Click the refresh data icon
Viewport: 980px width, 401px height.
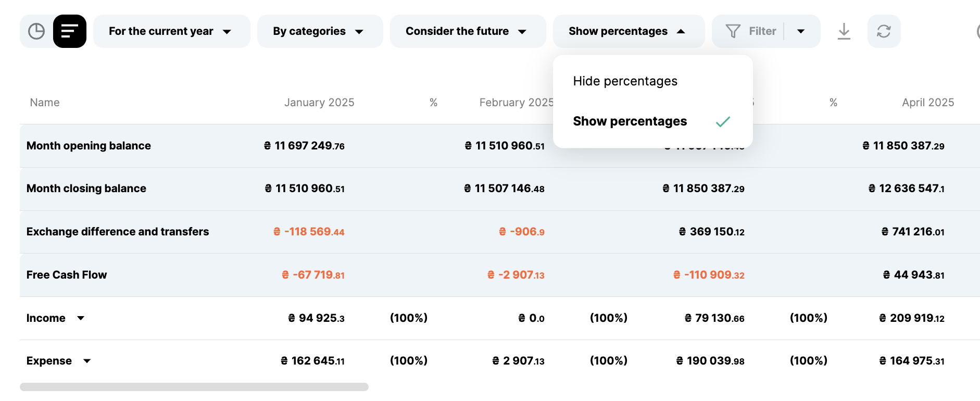pyautogui.click(x=884, y=31)
